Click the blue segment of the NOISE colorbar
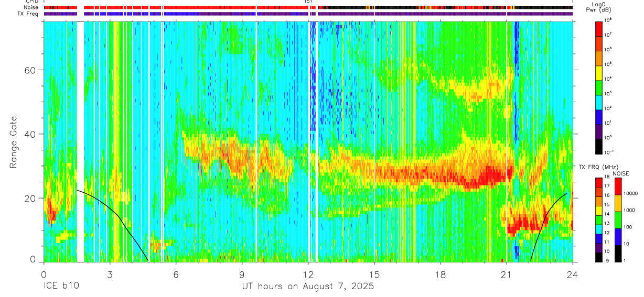The width and height of the screenshot is (644, 297). click(x=618, y=236)
